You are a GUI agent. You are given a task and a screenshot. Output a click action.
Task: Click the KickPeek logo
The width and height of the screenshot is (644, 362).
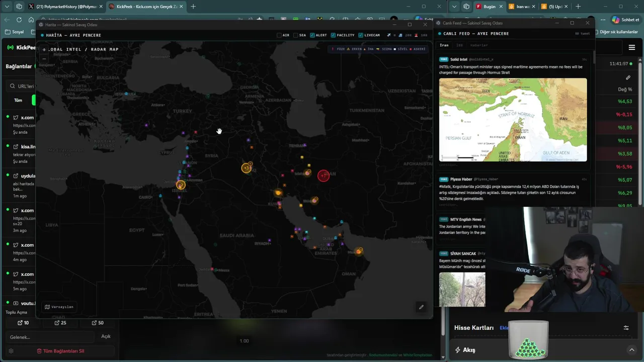[x=21, y=48]
